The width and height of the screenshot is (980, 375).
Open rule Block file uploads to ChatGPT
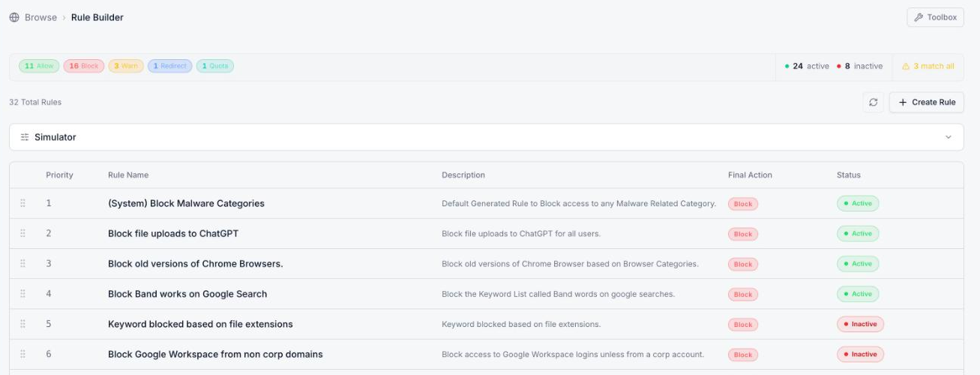point(173,233)
